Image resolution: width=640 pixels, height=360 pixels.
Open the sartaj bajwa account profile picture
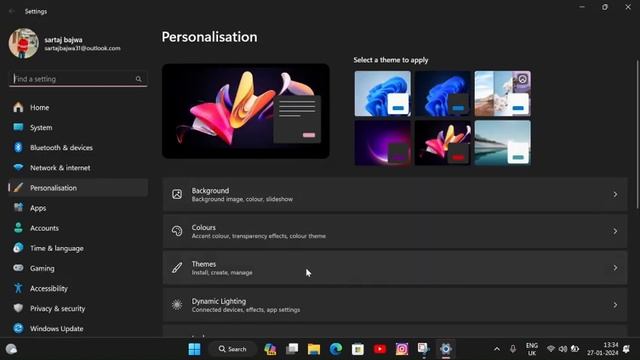point(24,43)
